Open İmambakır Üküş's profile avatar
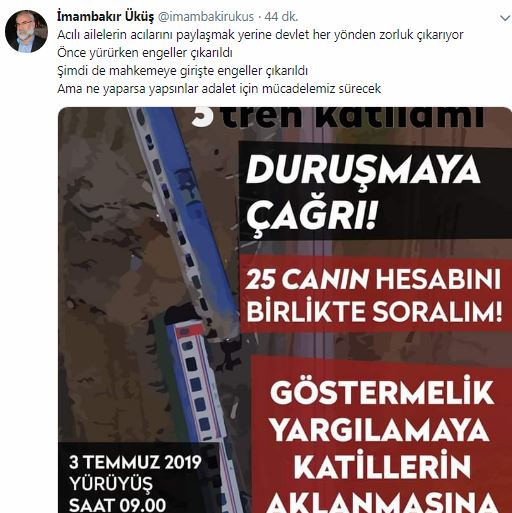Viewport: 512px width, 513px height. (26, 31)
